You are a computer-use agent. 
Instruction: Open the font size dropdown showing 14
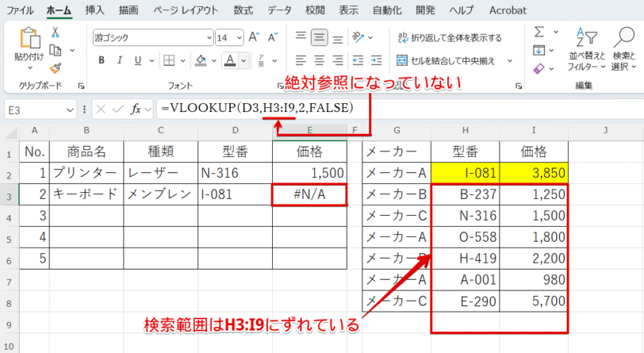[x=240, y=38]
